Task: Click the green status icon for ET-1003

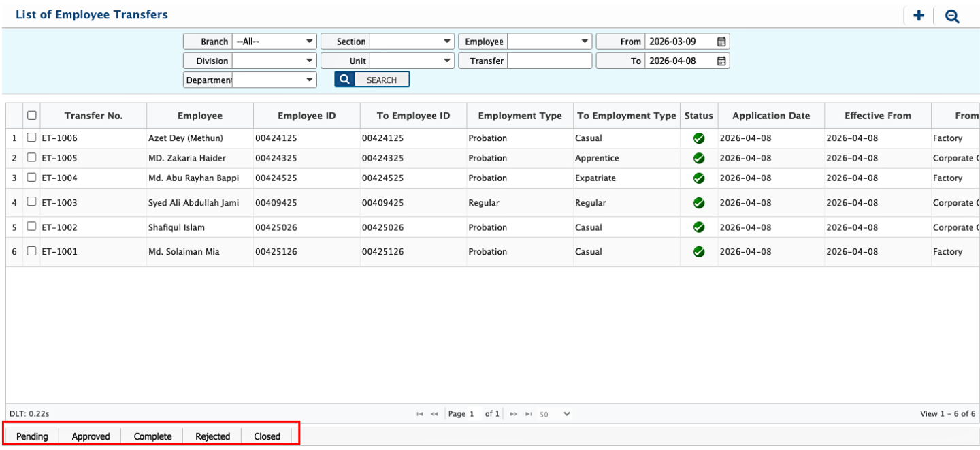Action: pos(698,203)
